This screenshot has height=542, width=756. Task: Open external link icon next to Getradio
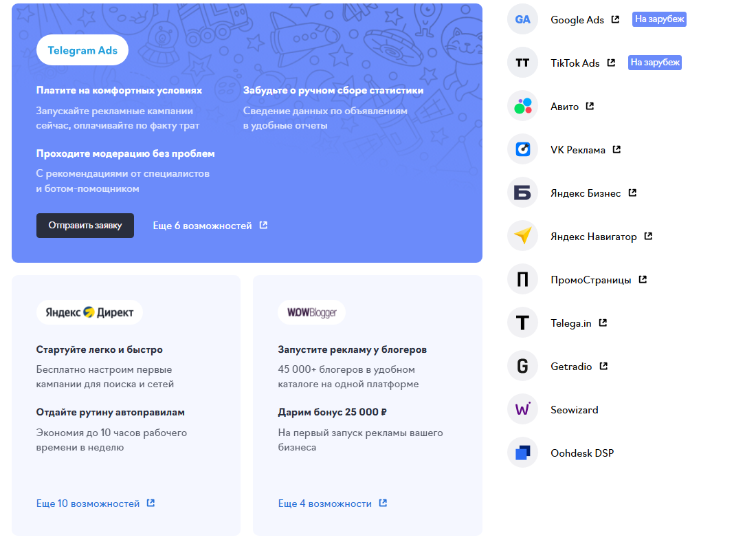[x=603, y=366]
